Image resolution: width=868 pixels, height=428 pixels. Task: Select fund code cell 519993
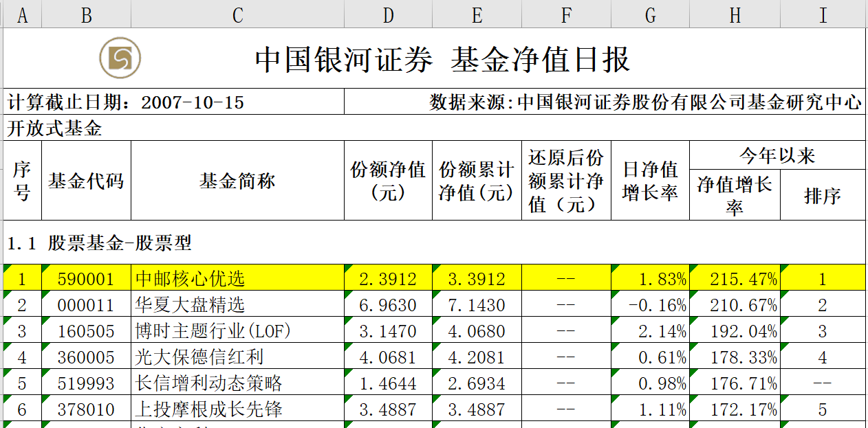tap(86, 383)
